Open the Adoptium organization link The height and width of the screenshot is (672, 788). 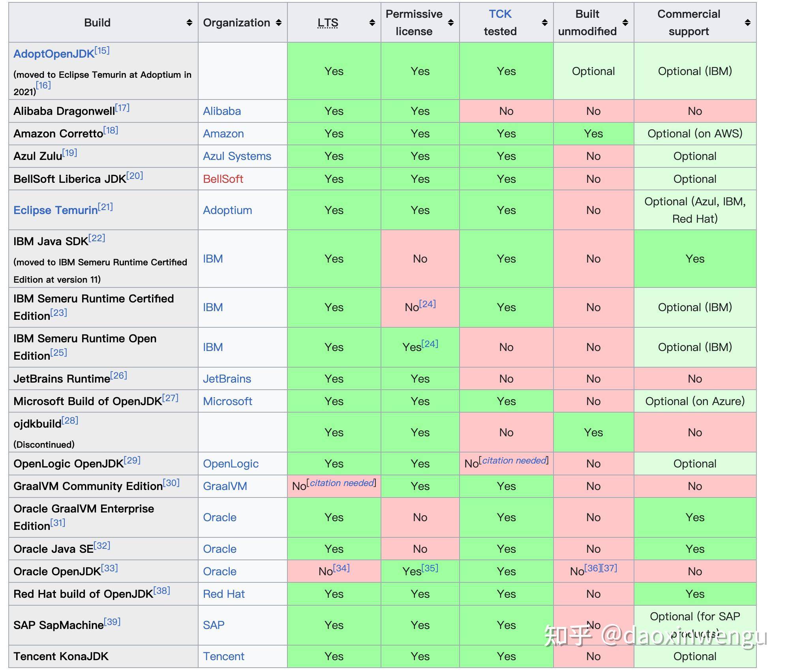[x=227, y=210]
